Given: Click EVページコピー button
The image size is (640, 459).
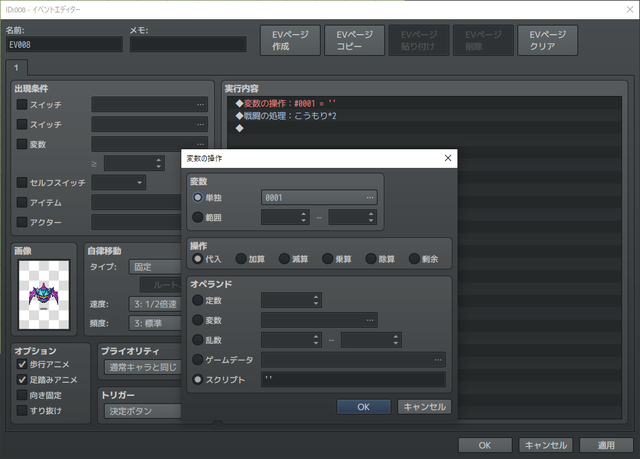Looking at the screenshot, I should pos(354,40).
